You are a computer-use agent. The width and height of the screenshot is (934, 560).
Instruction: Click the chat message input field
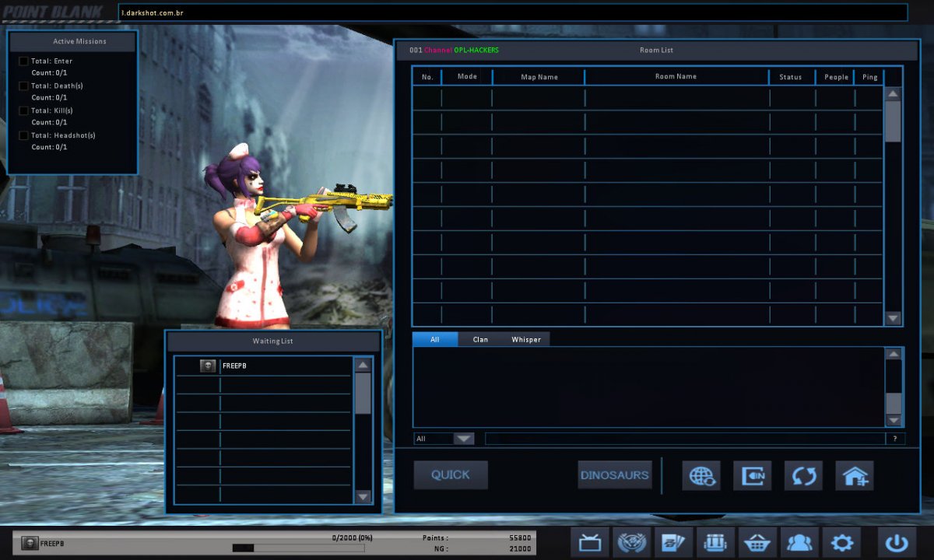click(x=684, y=439)
